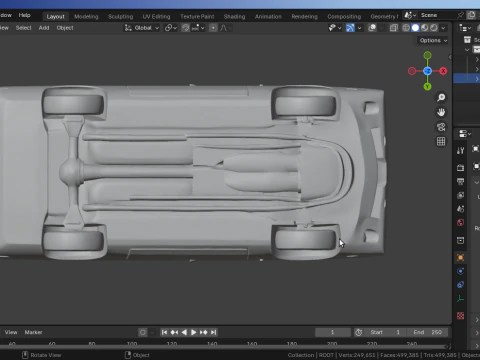The width and height of the screenshot is (480, 360).
Task: Open the properties editor type dropdown
Action: pos(465,134)
